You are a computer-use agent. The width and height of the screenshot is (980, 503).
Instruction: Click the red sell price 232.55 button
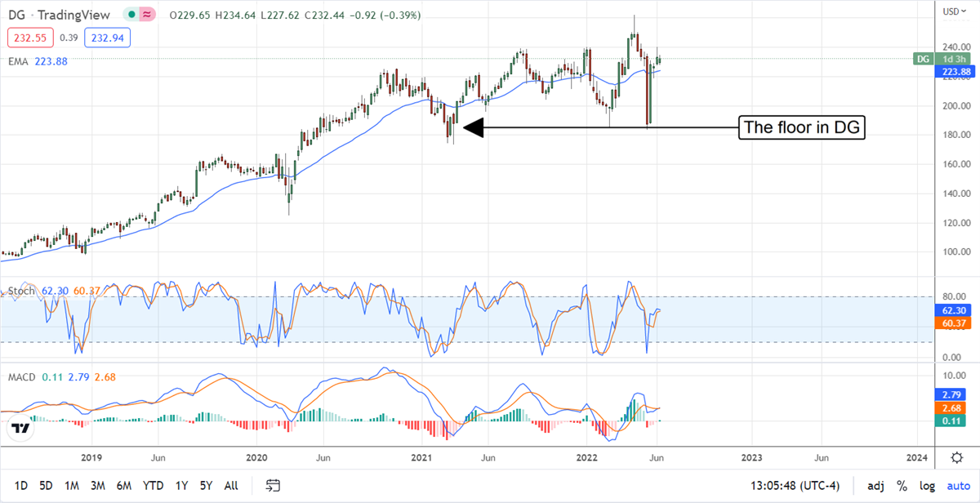[27, 37]
